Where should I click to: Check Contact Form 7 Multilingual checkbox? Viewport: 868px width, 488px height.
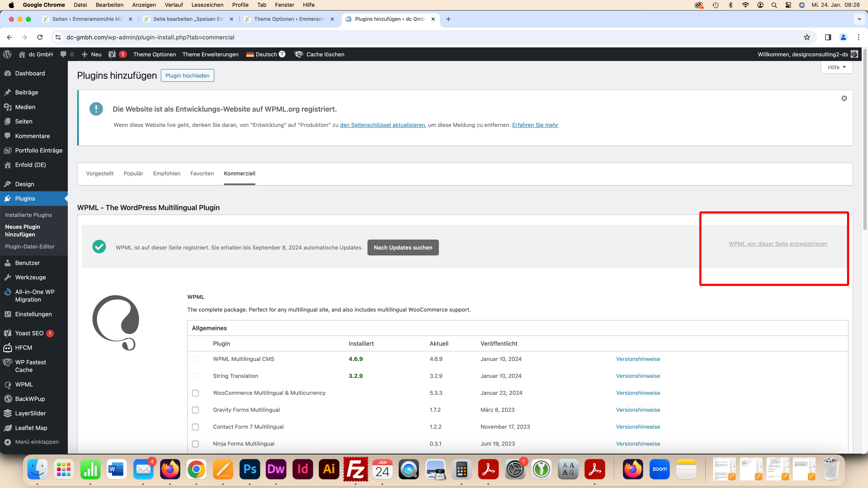coord(195,427)
